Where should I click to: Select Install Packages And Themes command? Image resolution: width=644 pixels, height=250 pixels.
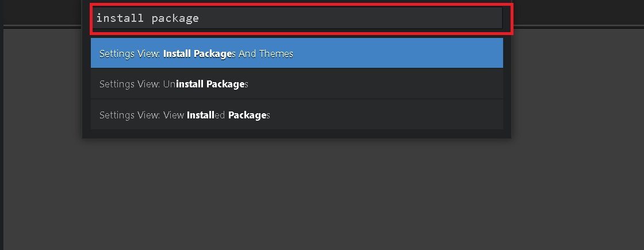pyautogui.click(x=297, y=53)
